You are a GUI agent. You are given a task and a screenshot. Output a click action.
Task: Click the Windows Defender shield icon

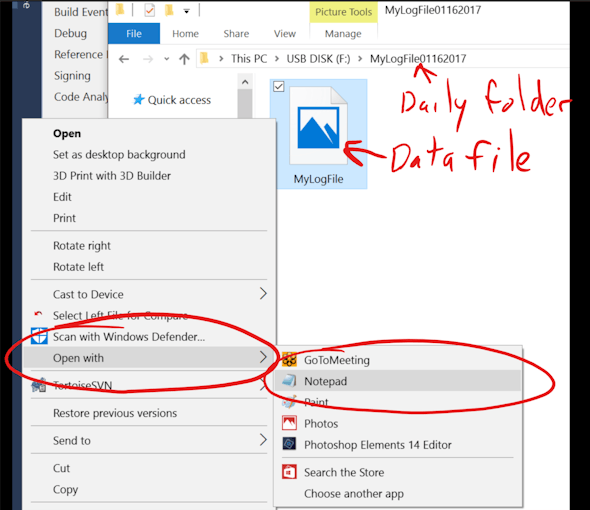point(39,336)
